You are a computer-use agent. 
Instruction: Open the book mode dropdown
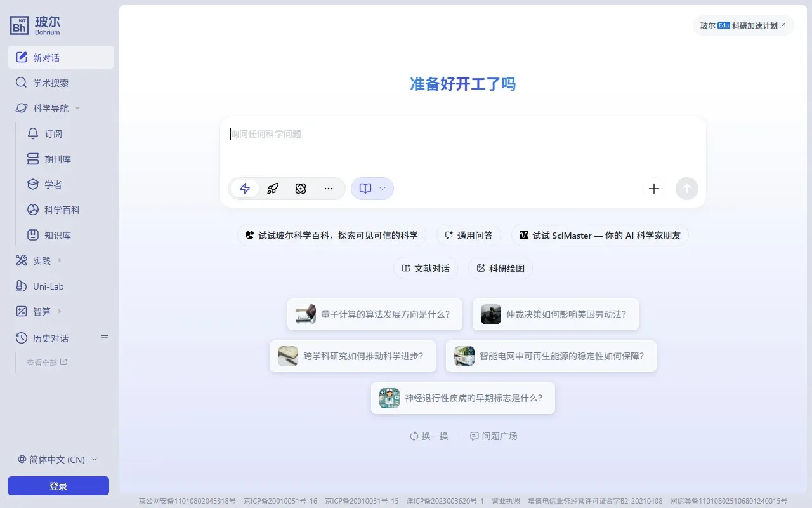click(x=372, y=189)
